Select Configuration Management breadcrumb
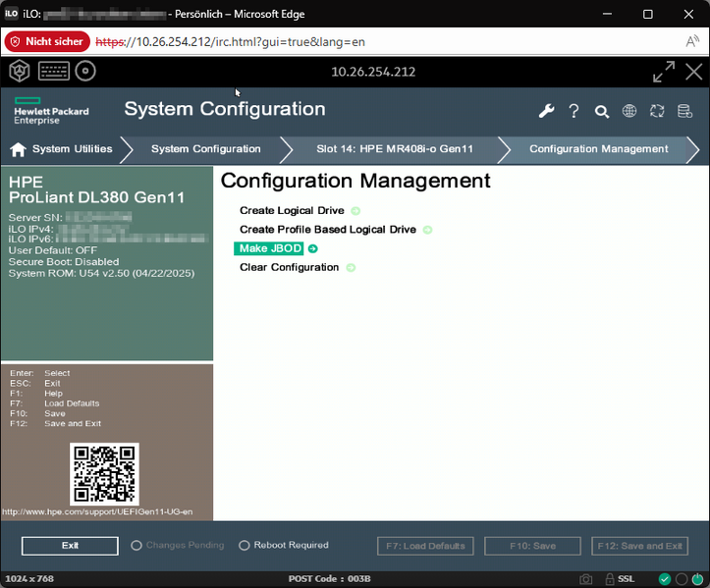Screen dimensions: 710x588 (599, 149)
